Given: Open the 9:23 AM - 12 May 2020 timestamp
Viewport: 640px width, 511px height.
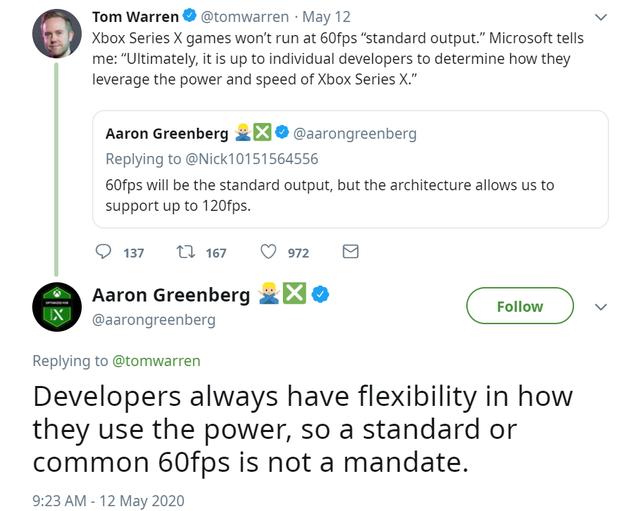Looking at the screenshot, I should (108, 500).
